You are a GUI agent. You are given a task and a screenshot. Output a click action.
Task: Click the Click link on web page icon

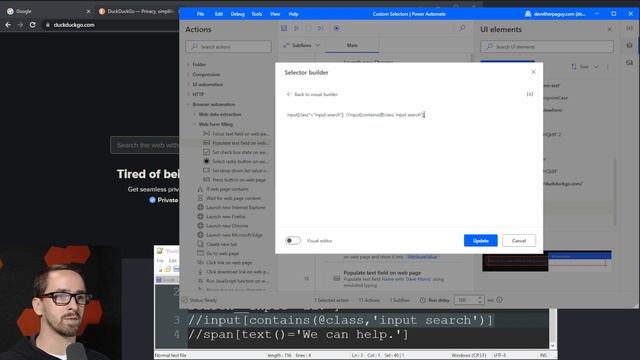click(200, 262)
